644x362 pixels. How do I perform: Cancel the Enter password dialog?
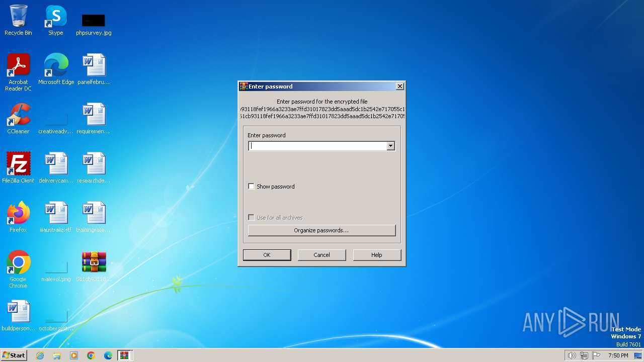[x=321, y=255]
